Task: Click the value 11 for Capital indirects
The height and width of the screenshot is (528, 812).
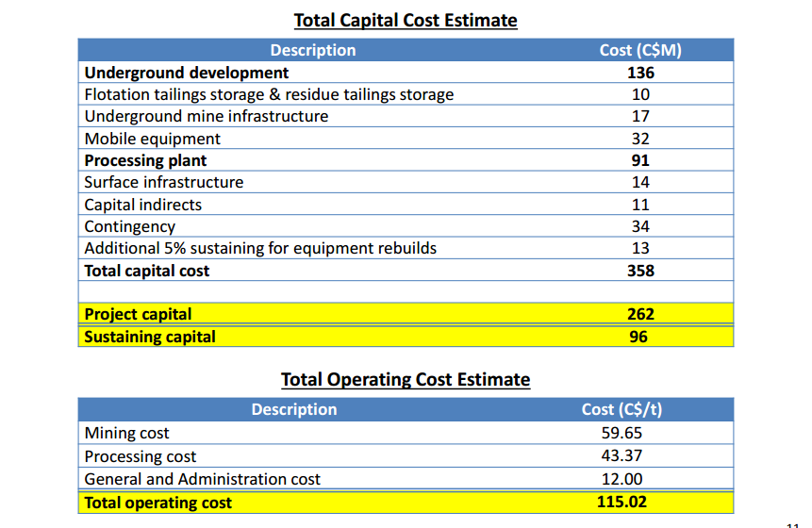Action: point(640,205)
